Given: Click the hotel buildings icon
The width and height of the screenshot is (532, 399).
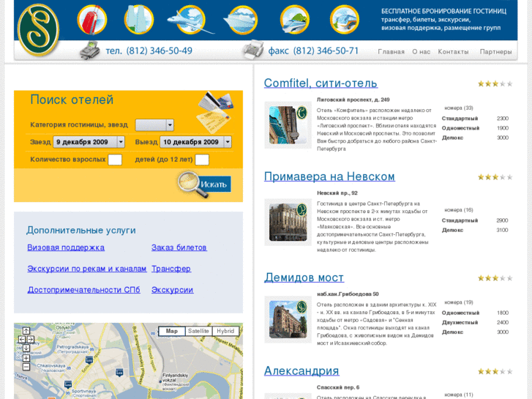Looking at the screenshot, I should coord(139,19).
